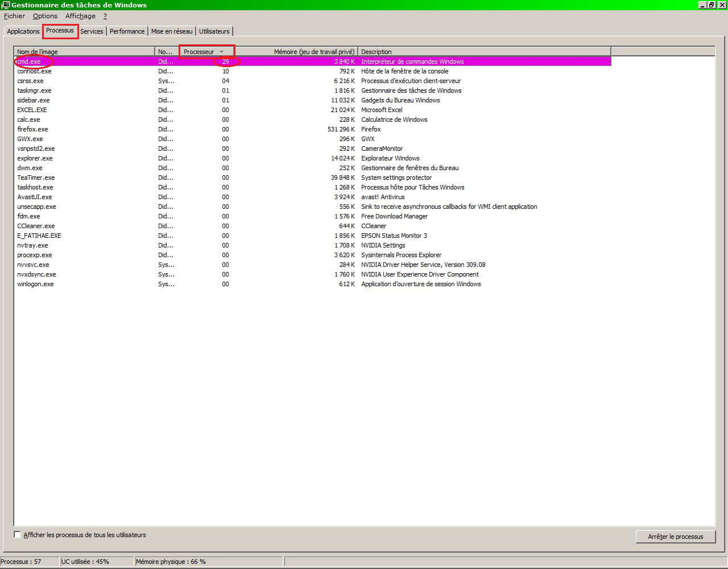The image size is (728, 569).
Task: Open the '?' help menu
Action: 105,16
